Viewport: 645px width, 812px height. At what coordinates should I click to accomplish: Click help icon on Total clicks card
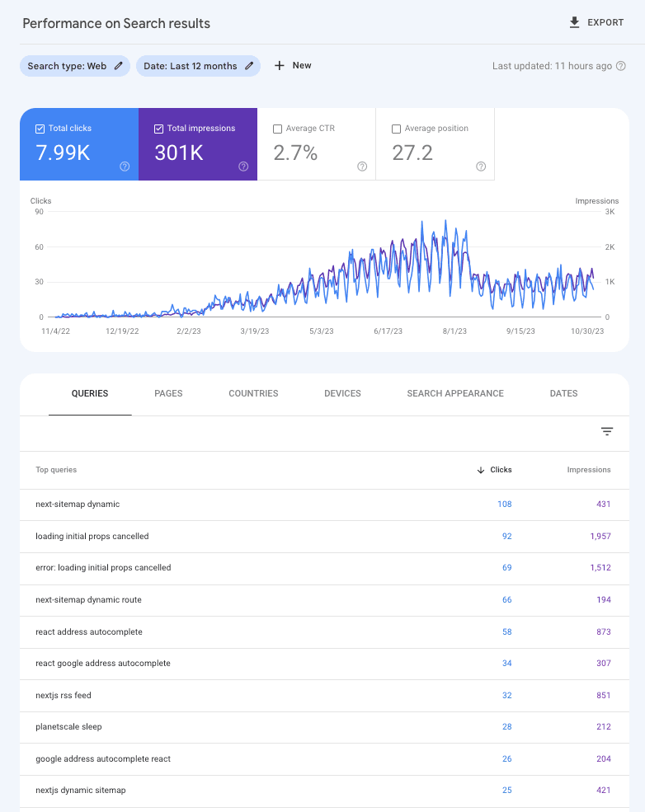click(125, 167)
